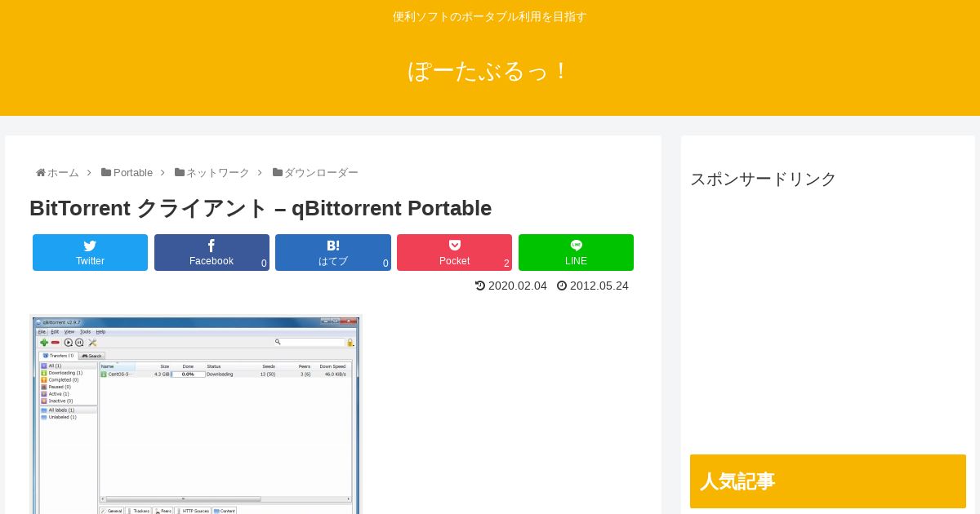Image resolution: width=980 pixels, height=514 pixels.
Task: Click the article title BitTorrent クライアント
Action: point(261,208)
